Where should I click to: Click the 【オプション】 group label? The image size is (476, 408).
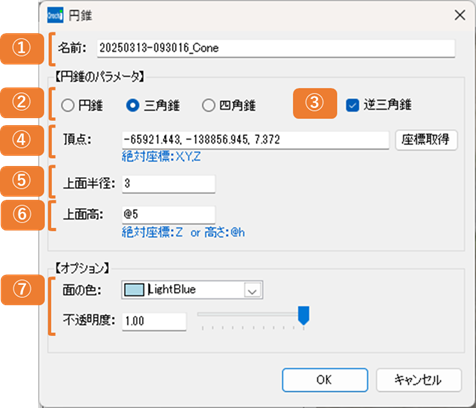(82, 268)
